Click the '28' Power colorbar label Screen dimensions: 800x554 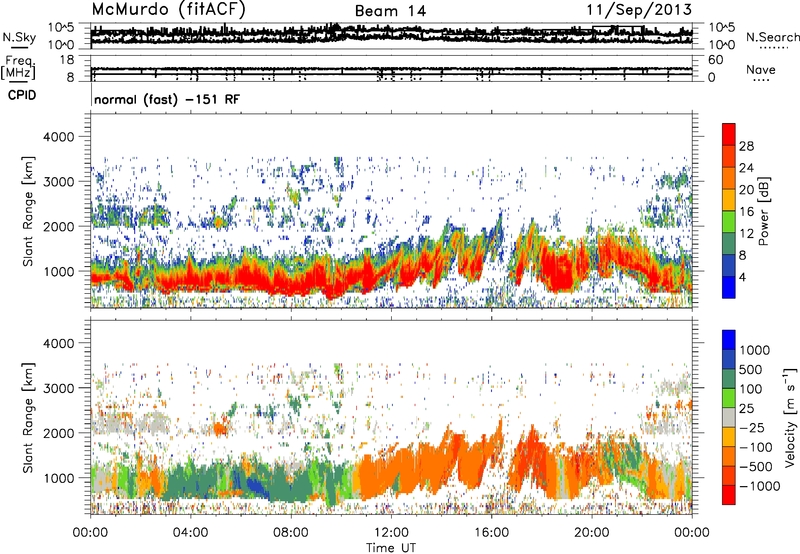click(x=746, y=146)
